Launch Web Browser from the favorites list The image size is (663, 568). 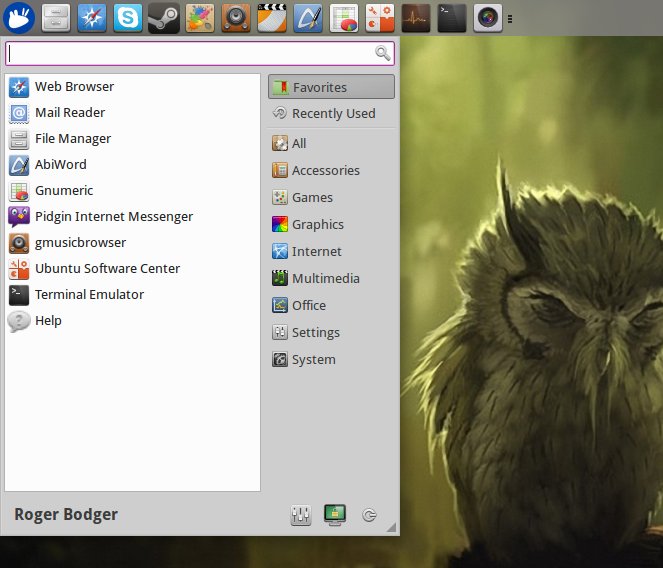coord(74,87)
